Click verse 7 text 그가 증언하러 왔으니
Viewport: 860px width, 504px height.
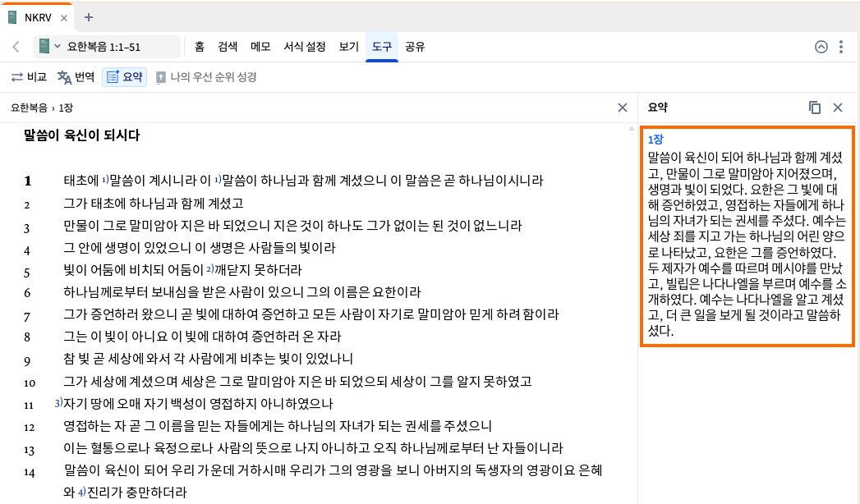[311, 314]
